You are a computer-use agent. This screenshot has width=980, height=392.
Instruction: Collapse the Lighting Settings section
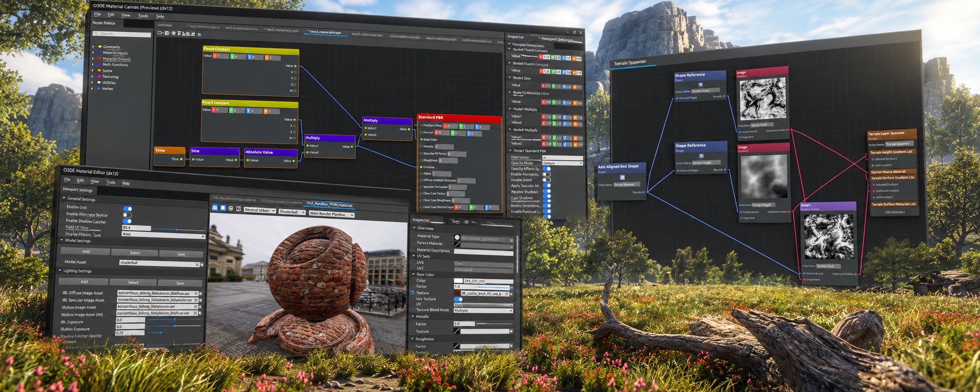pos(60,270)
